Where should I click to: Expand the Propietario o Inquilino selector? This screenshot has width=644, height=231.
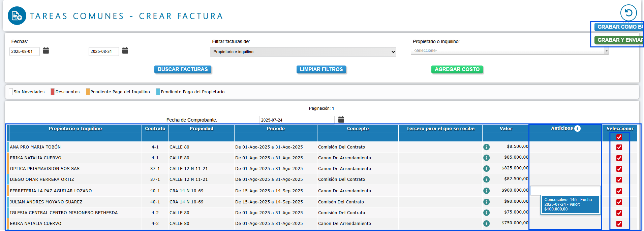(509, 51)
